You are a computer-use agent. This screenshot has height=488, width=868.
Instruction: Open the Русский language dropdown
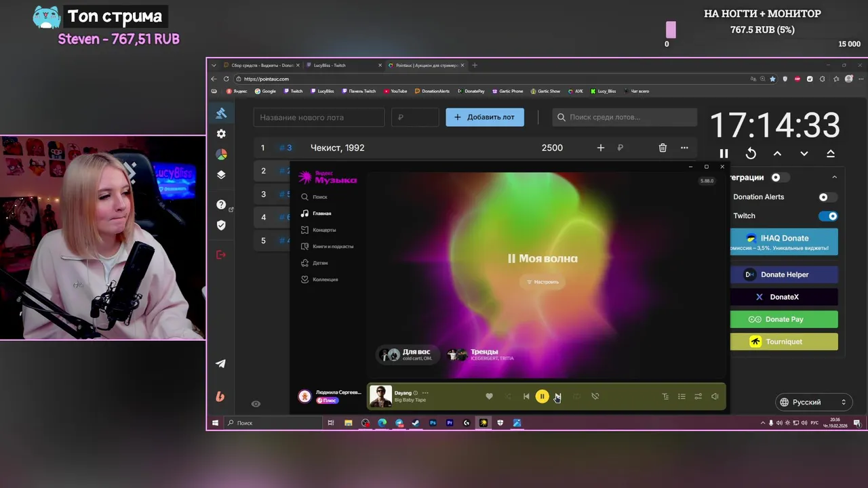813,402
